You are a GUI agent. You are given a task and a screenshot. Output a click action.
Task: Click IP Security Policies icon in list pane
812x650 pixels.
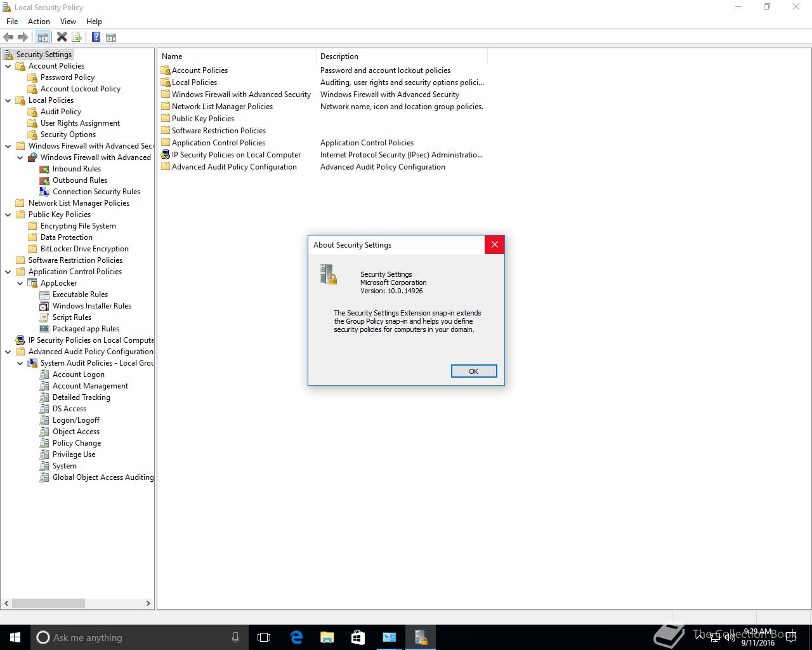pyautogui.click(x=166, y=155)
